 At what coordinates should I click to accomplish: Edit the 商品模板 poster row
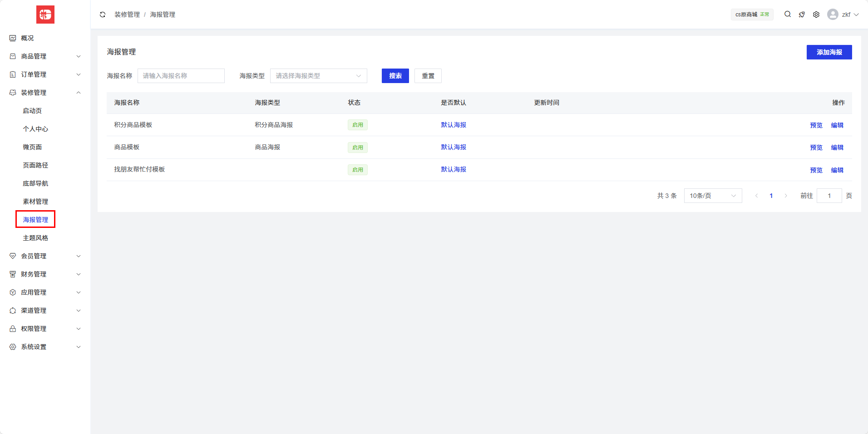click(837, 148)
